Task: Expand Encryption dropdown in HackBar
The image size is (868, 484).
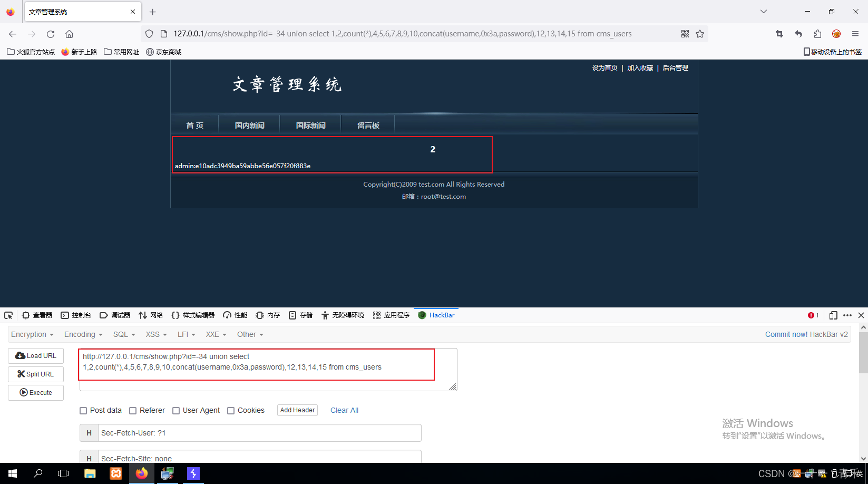Action: click(32, 334)
